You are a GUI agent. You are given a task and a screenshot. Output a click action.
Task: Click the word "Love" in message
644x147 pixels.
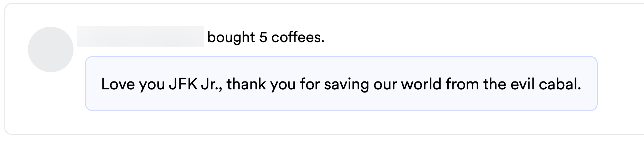[x=118, y=84]
